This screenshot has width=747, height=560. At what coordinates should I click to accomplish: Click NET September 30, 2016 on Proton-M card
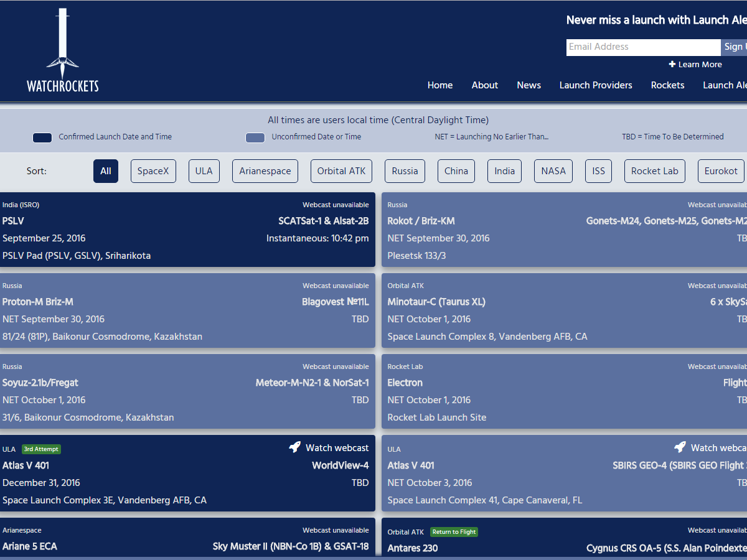pos(54,319)
